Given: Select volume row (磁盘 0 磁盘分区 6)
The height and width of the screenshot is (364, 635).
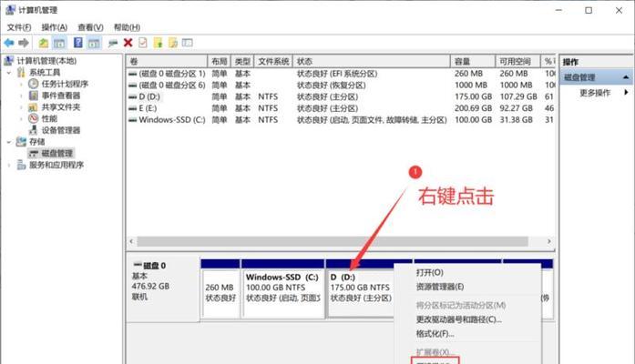Looking at the screenshot, I should (x=340, y=86).
